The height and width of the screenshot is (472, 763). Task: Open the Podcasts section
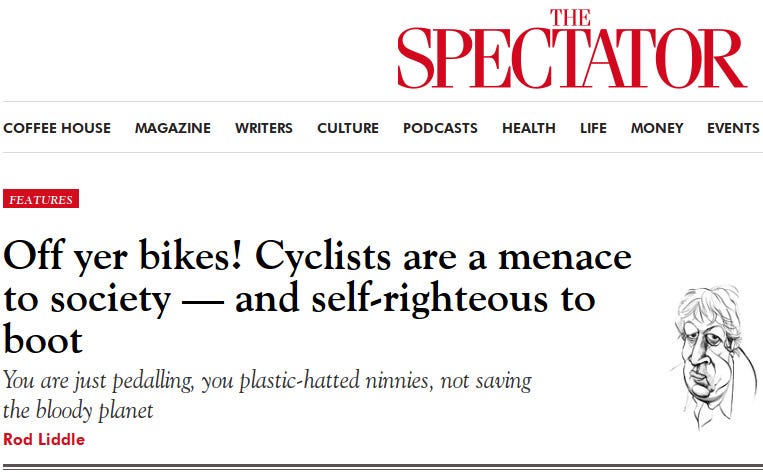pyautogui.click(x=440, y=128)
